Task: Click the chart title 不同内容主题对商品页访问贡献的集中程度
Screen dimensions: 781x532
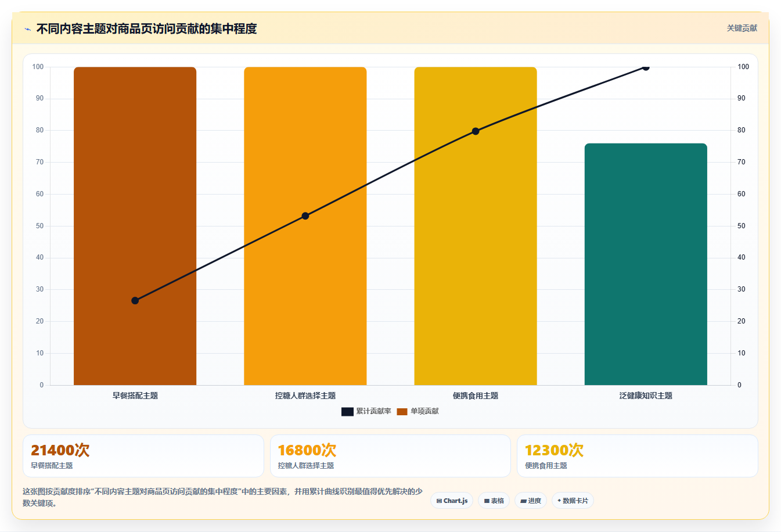Action: click(x=146, y=28)
